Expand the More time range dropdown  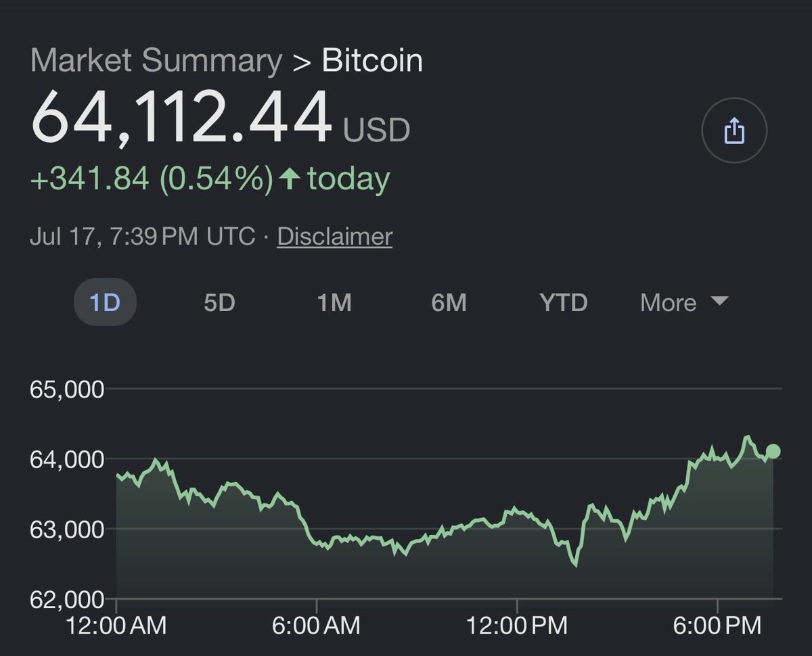coord(684,302)
